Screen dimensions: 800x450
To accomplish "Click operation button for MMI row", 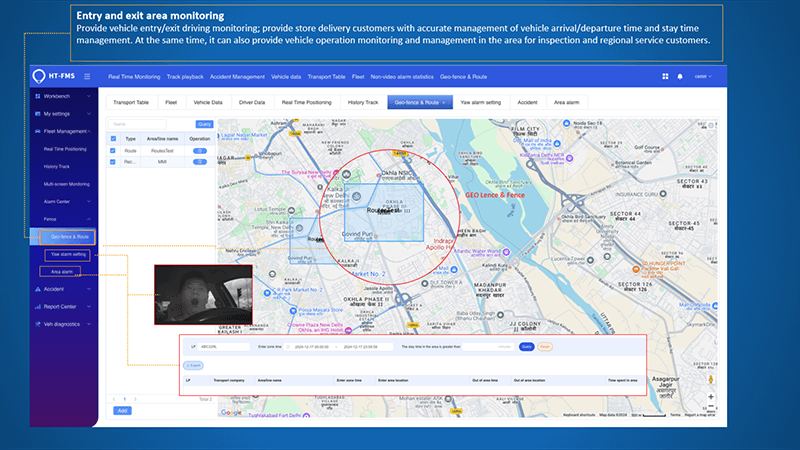I will [x=199, y=162].
